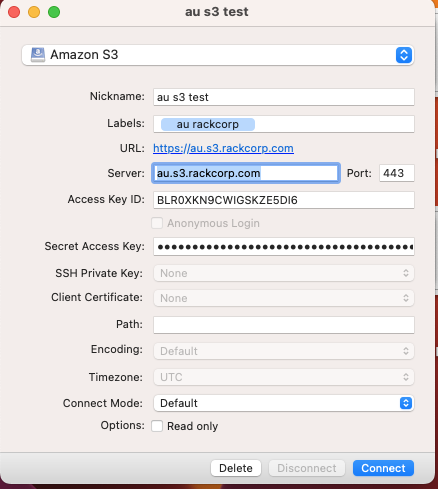Open the Timezone UTC dropdown
The image size is (438, 489).
tap(284, 377)
